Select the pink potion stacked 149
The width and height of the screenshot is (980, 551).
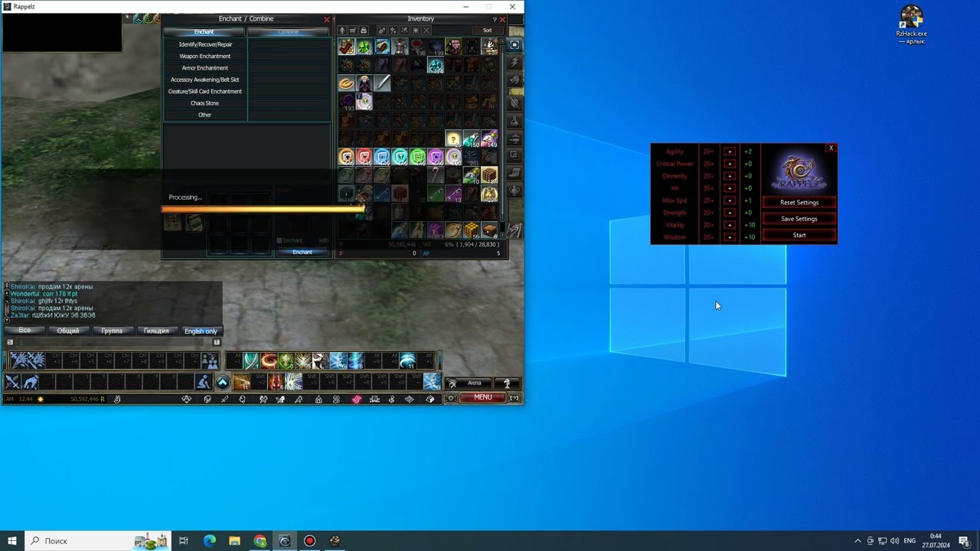[x=489, y=139]
